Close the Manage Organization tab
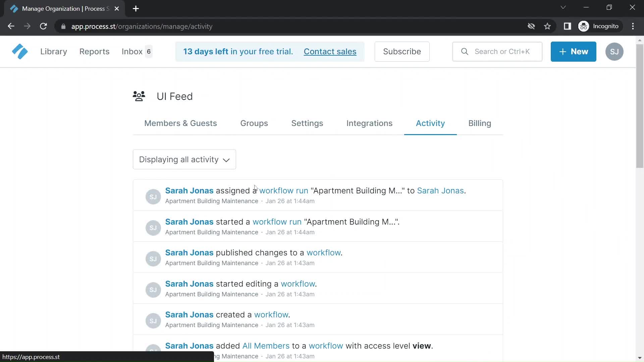This screenshot has height=362, width=644. (x=117, y=9)
